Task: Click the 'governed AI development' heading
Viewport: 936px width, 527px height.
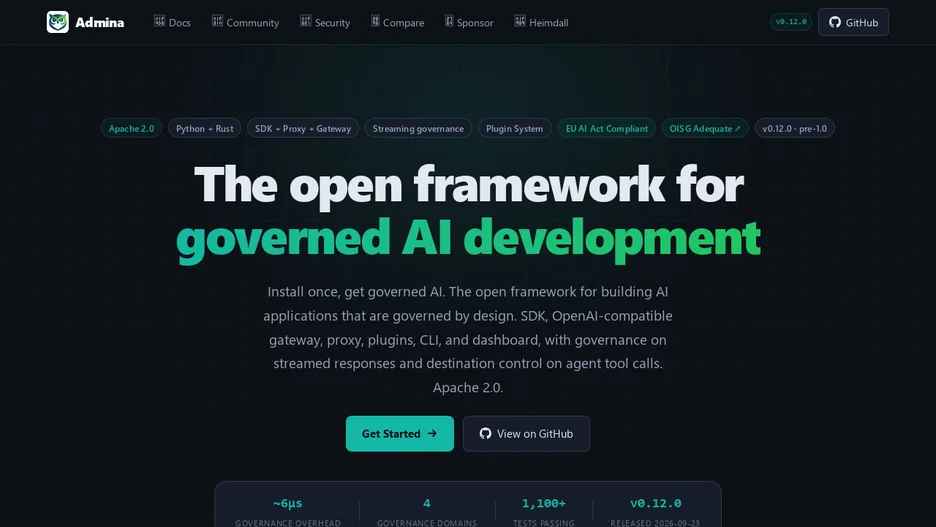Action: coord(468,239)
